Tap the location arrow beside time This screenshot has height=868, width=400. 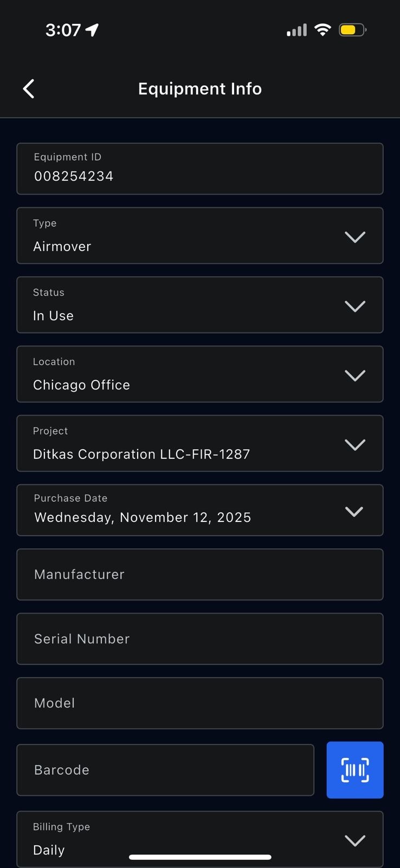pos(93,30)
